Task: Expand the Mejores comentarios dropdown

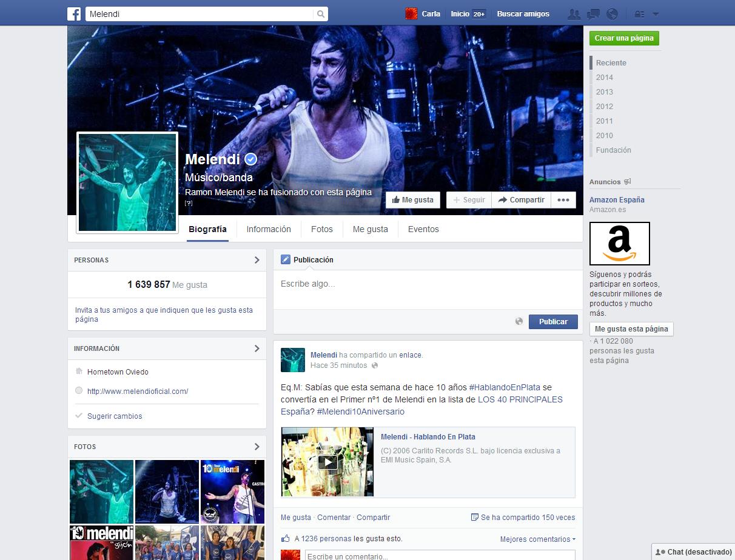Action: point(537,539)
